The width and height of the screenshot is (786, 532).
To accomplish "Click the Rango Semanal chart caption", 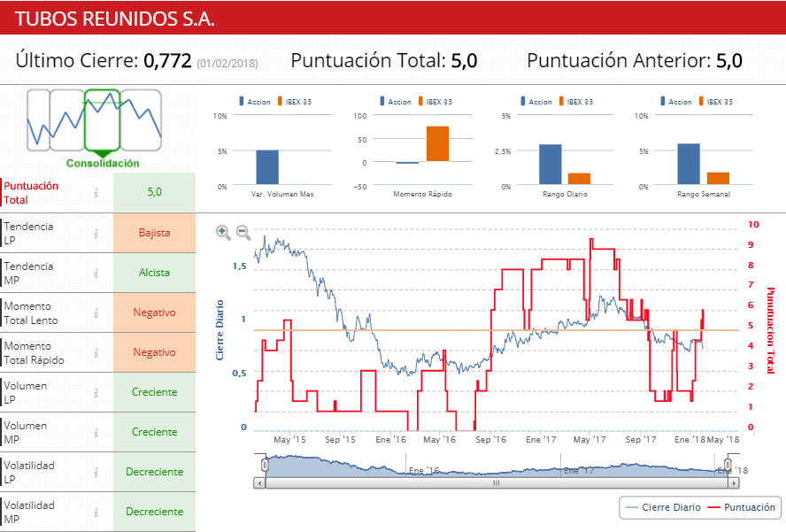I will point(704,194).
